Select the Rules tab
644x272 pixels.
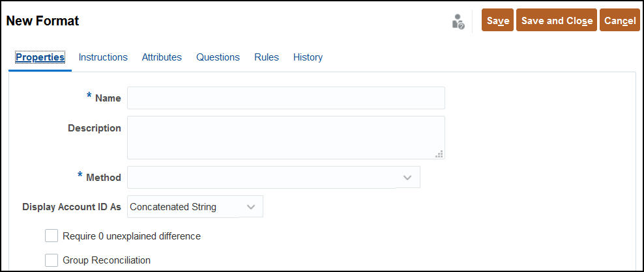point(267,57)
